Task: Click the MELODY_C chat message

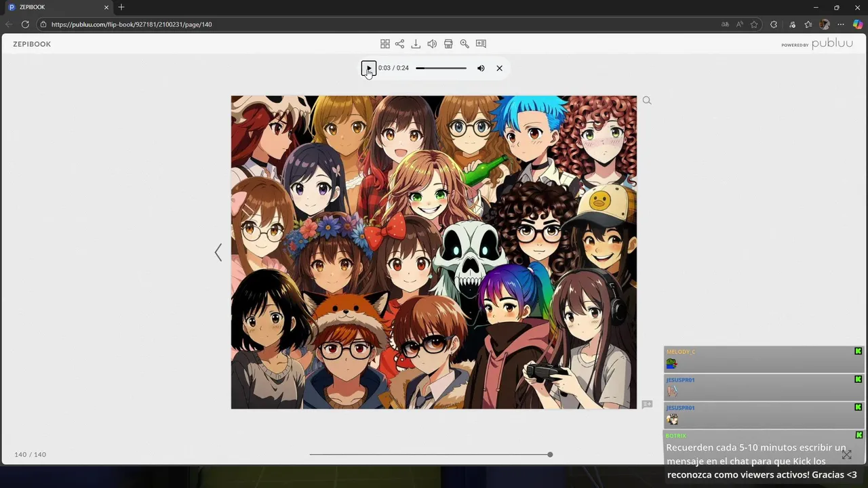Action: (x=764, y=359)
